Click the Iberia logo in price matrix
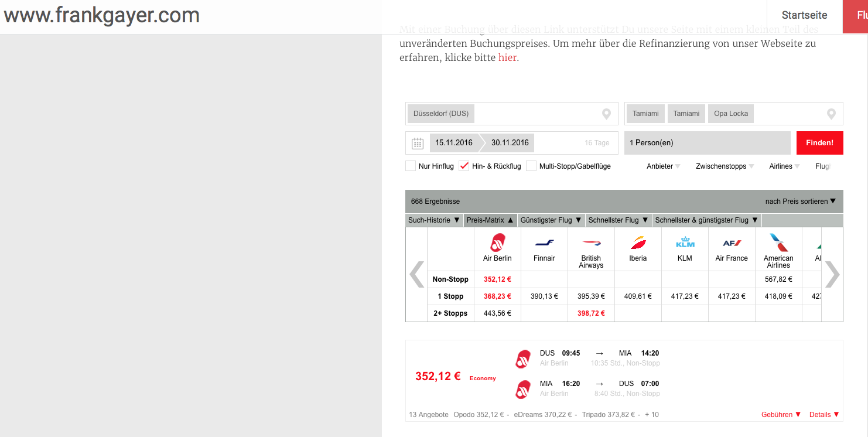Image resolution: width=868 pixels, height=437 pixels. tap(638, 243)
